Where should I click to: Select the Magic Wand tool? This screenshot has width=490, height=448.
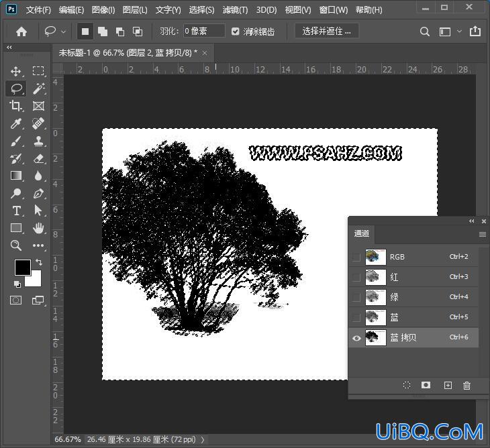pos(38,89)
